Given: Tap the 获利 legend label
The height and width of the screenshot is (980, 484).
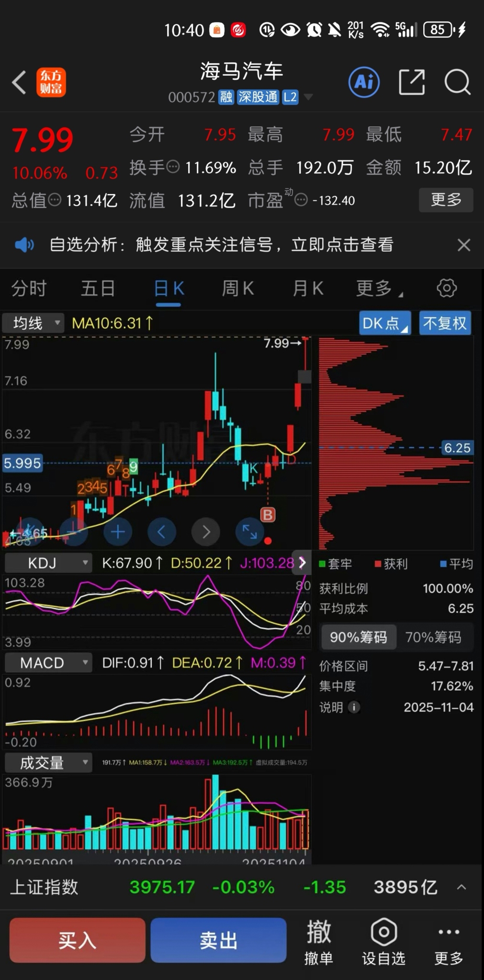Looking at the screenshot, I should [x=391, y=564].
